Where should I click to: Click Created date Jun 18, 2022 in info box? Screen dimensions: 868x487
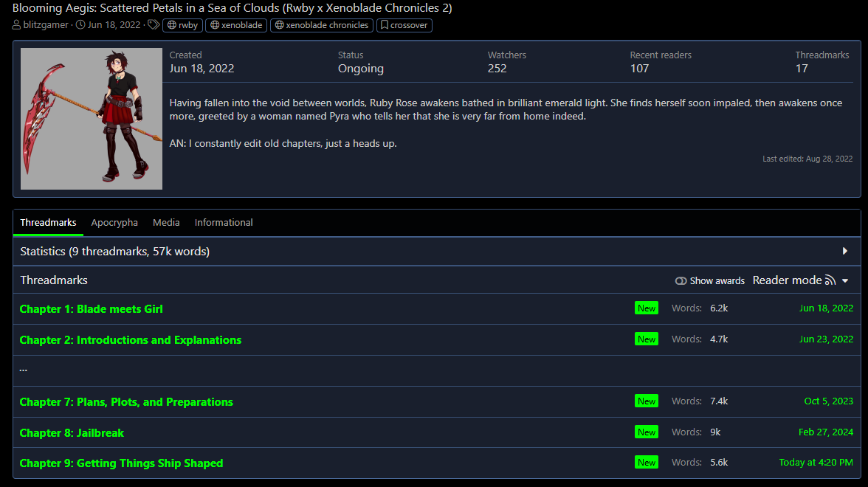click(201, 69)
